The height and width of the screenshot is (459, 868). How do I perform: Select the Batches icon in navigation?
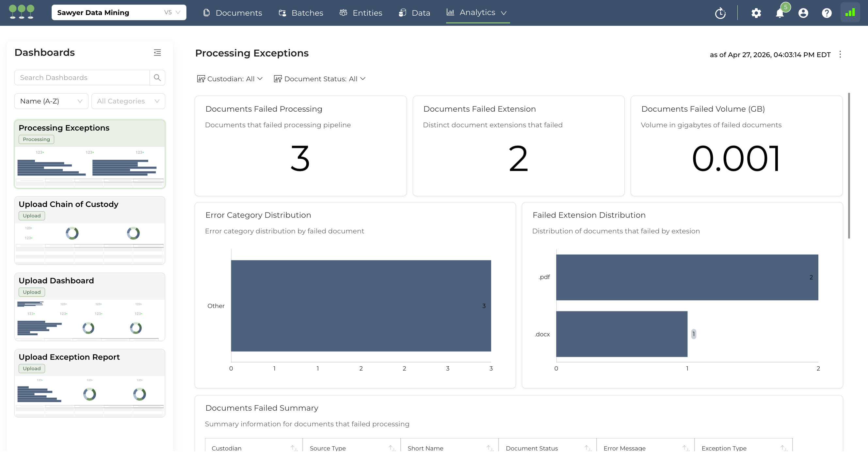[x=282, y=12]
